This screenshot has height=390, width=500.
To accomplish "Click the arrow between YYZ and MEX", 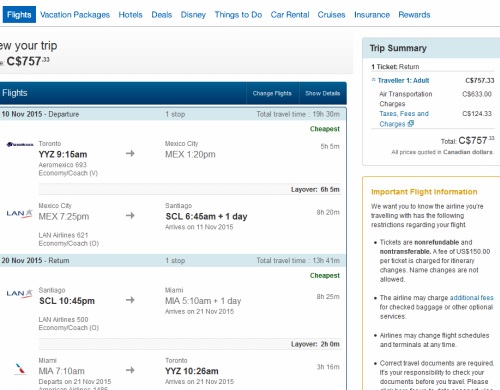I will click(130, 153).
